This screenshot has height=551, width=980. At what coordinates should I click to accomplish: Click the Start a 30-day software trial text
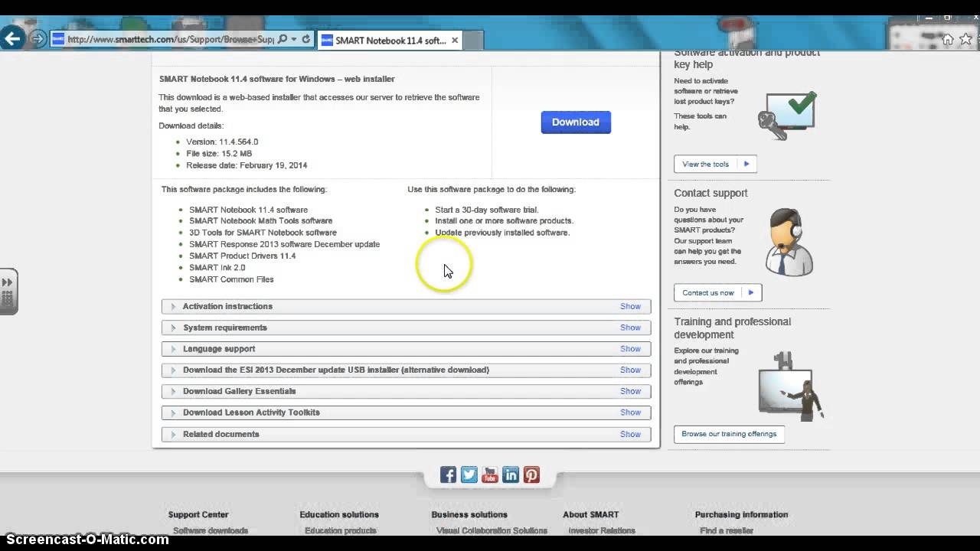(487, 210)
